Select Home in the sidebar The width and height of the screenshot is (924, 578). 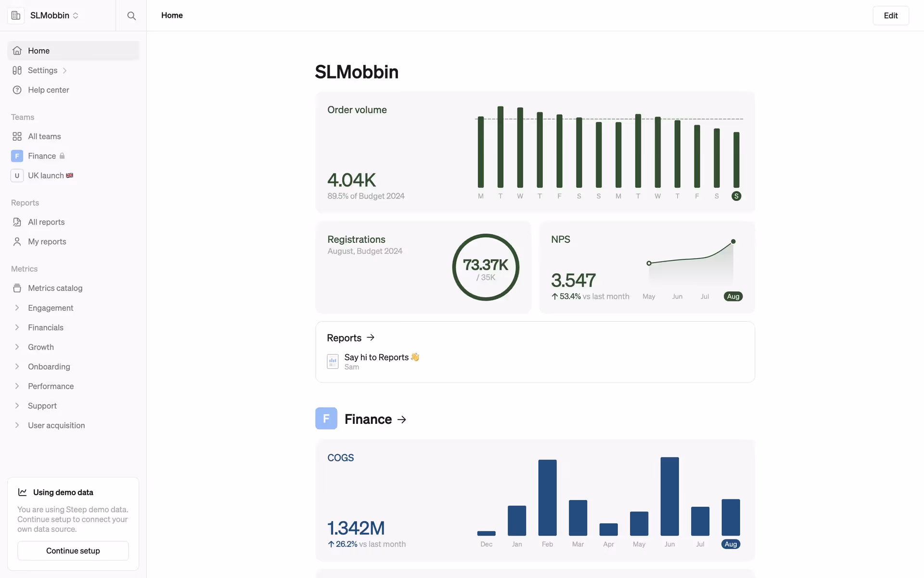click(38, 51)
